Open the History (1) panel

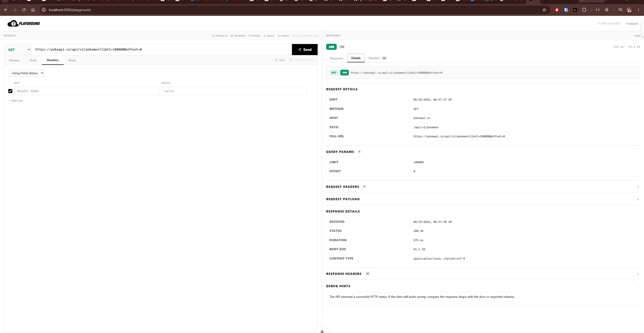coord(220,36)
